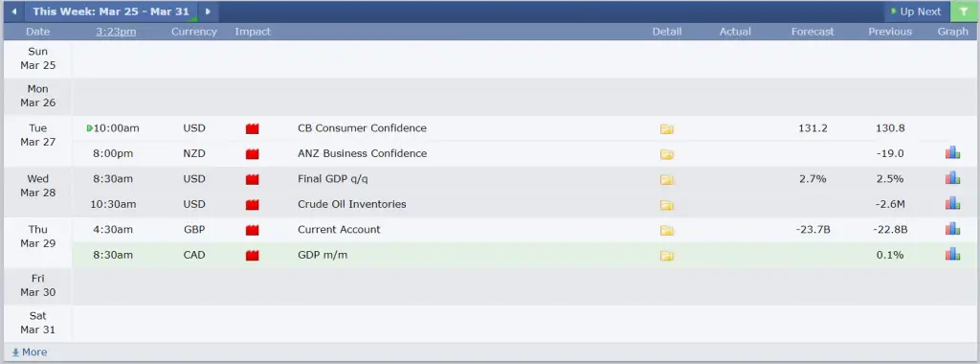Viewport: 980px width, 364px height.
Task: Click the 3:23pm time setting link
Action: click(116, 32)
